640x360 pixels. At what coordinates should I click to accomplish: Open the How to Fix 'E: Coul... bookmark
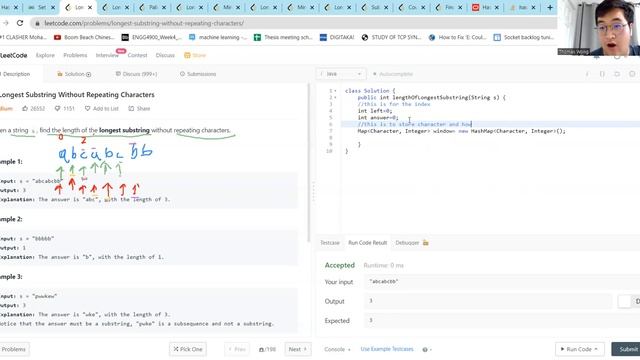coord(458,37)
